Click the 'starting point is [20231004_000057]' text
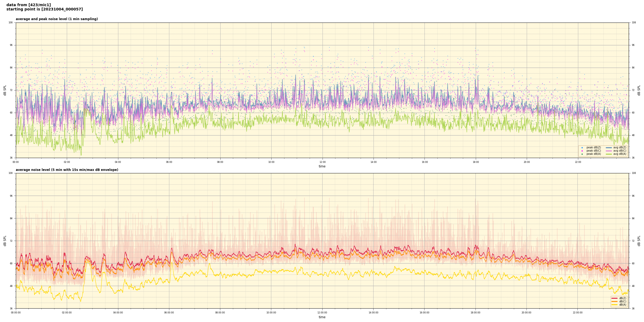 click(x=45, y=9)
